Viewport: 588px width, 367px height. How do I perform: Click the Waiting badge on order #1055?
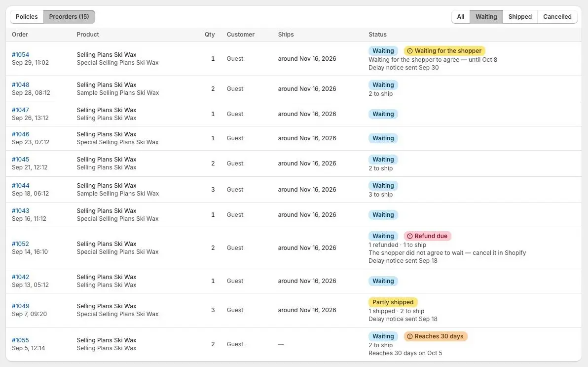(x=383, y=336)
